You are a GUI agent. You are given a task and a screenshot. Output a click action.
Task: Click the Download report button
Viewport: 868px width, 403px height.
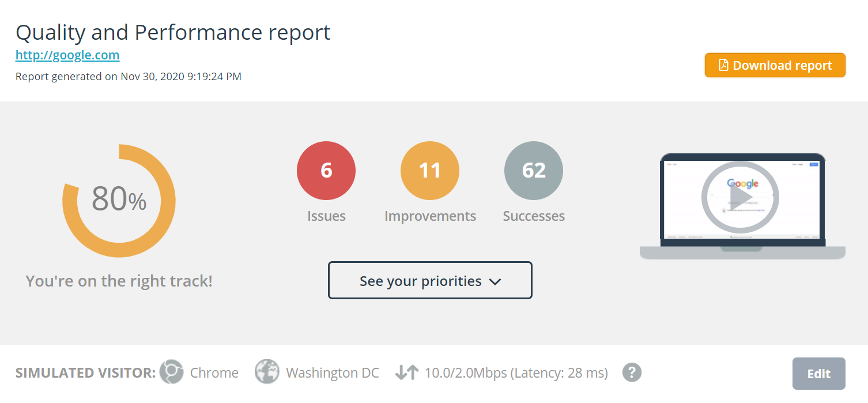click(x=775, y=65)
